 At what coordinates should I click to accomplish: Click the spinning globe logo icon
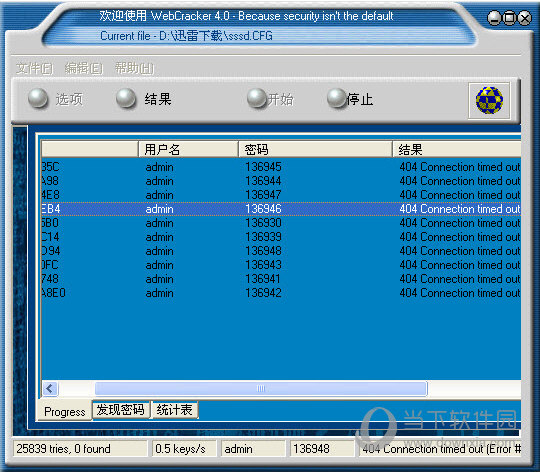point(489,100)
